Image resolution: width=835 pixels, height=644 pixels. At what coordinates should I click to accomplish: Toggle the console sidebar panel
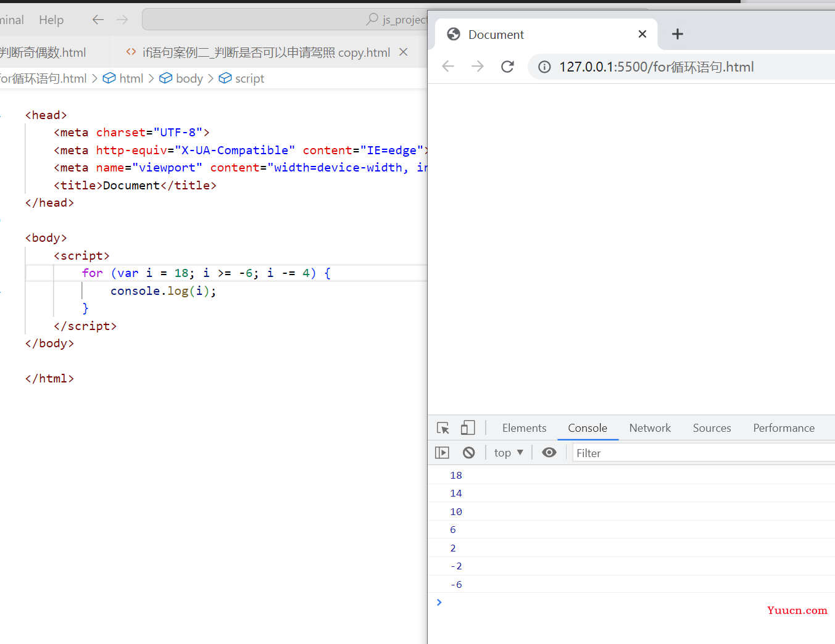[442, 453]
